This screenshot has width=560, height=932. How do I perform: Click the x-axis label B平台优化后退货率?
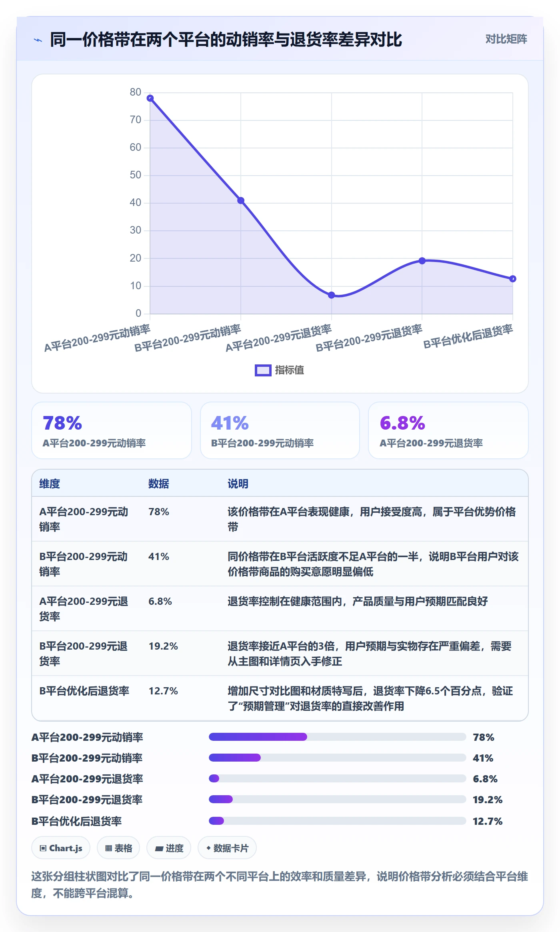(468, 336)
